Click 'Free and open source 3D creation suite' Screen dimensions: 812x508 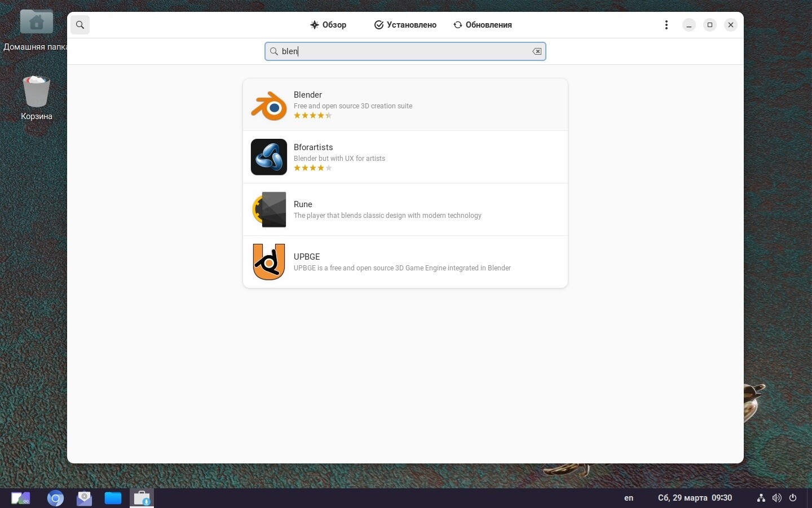click(x=353, y=106)
